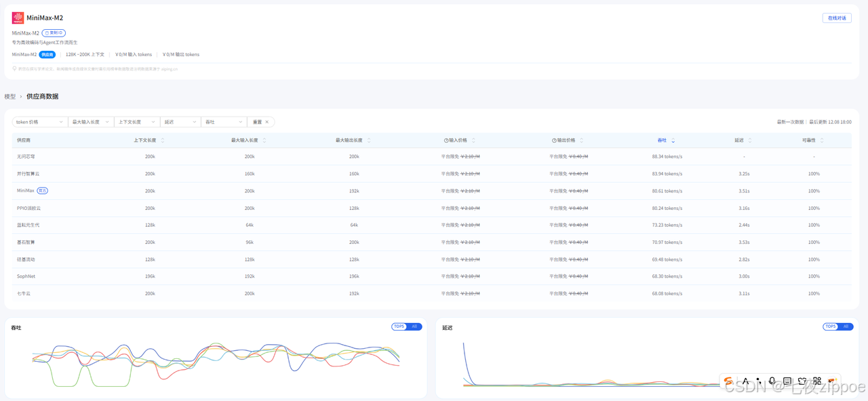Click the info icon beside 输出价格
868x401 pixels.
[x=555, y=140]
